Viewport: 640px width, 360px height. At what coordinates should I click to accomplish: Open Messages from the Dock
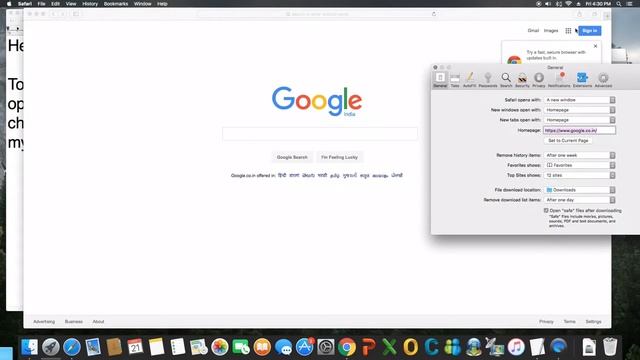coord(283,347)
